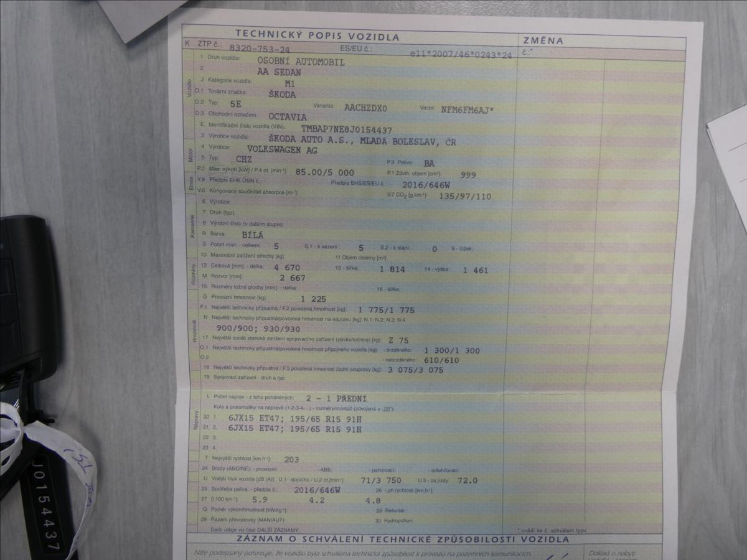Select the CO2 value 135/97/110
This screenshot has width=747, height=560.
pyautogui.click(x=465, y=196)
